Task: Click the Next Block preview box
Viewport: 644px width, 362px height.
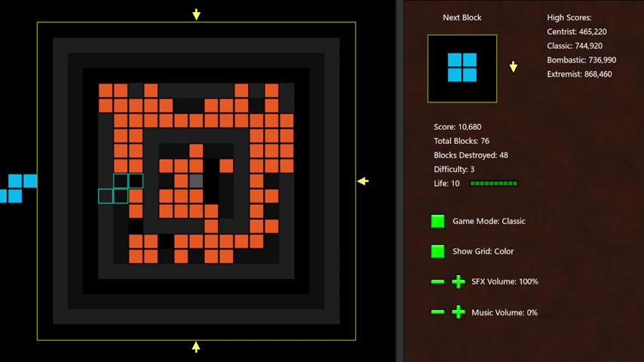Action: pos(462,68)
